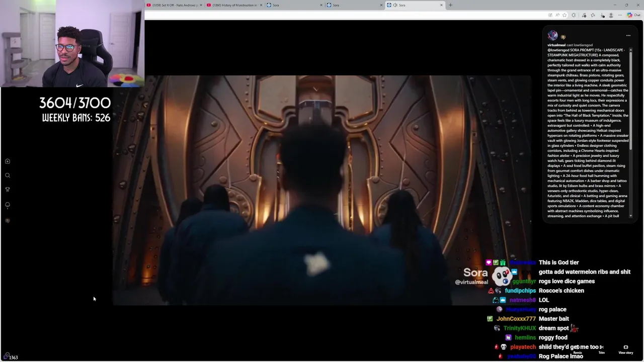Open the three-dot more options menu

(628, 36)
